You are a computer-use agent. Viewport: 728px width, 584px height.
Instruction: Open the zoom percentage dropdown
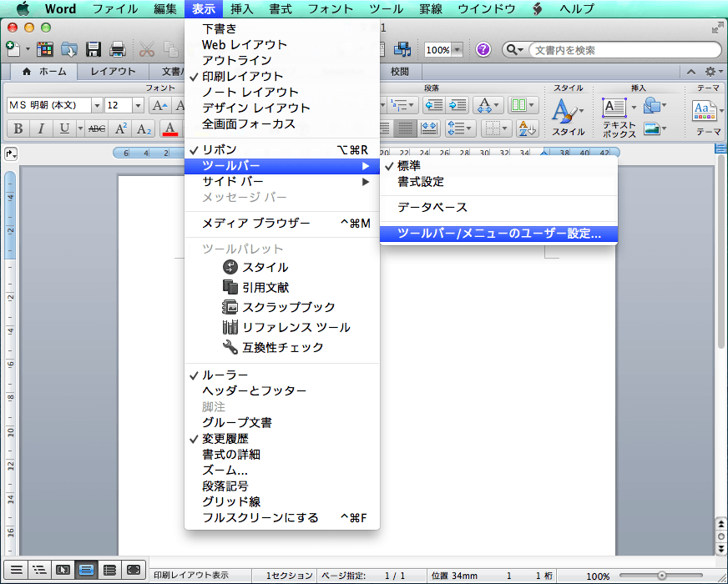[458, 49]
